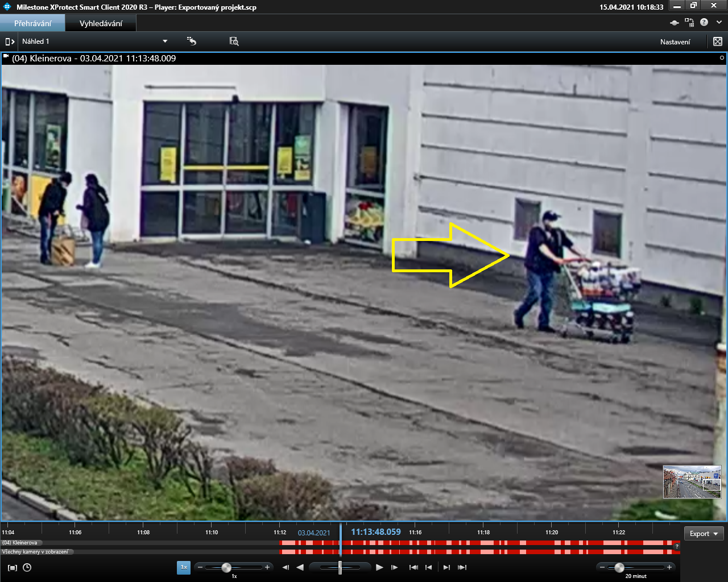Expand the Export dropdown button

704,534
